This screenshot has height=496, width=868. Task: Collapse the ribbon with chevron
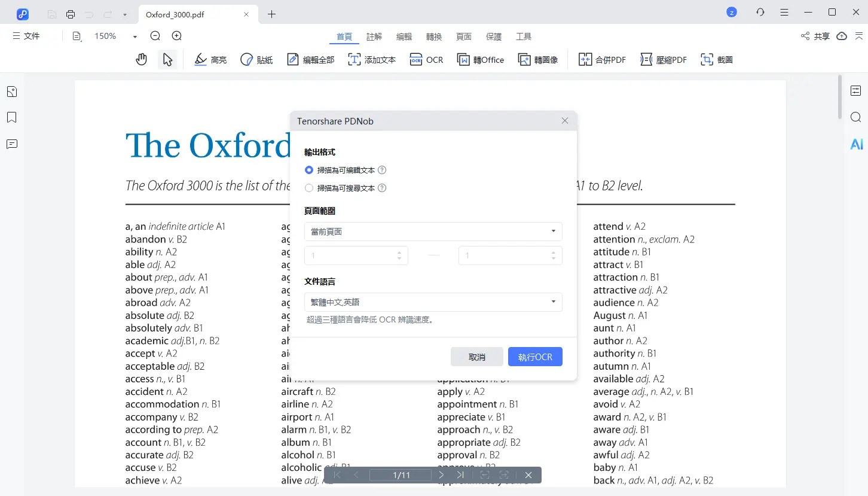[x=858, y=36]
